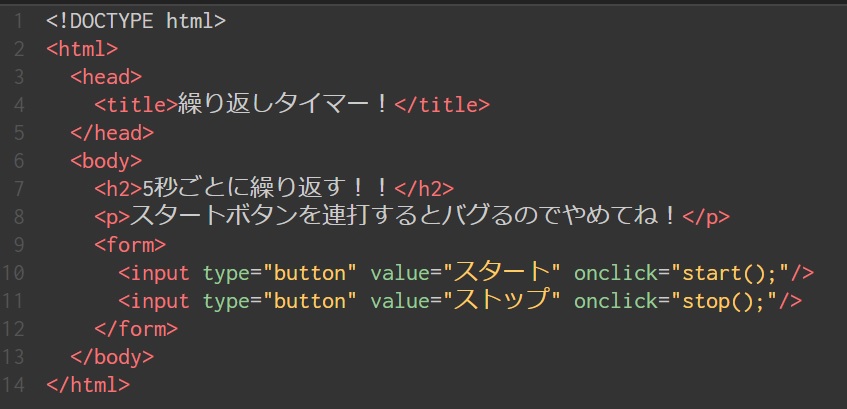Click the opening head tag
The width and height of the screenshot is (847, 409).
(x=106, y=76)
